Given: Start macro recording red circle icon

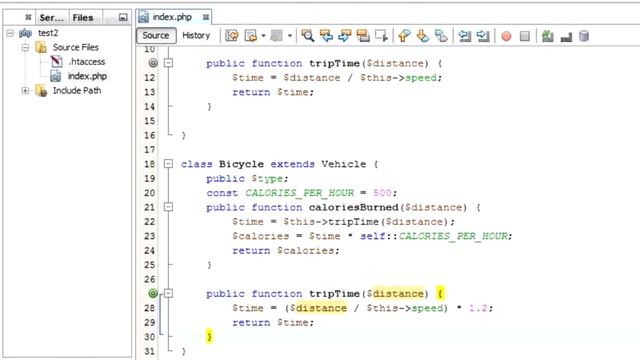Looking at the screenshot, I should point(506,36).
